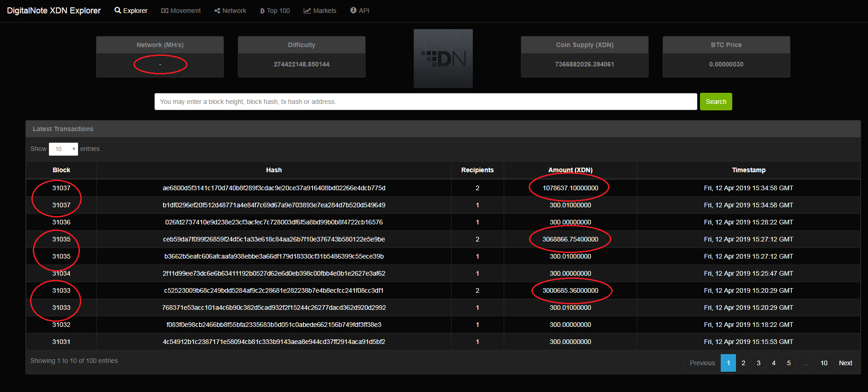
Task: Click the green Search button
Action: click(x=716, y=102)
